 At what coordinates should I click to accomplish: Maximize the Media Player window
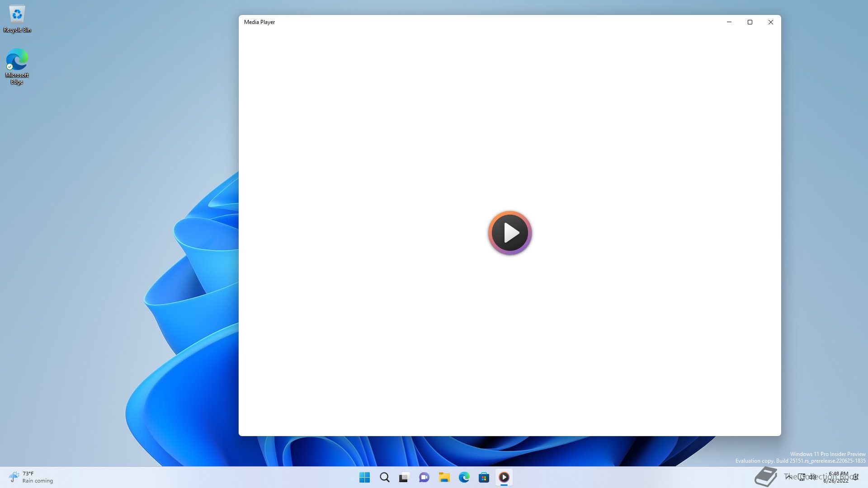[x=750, y=22]
